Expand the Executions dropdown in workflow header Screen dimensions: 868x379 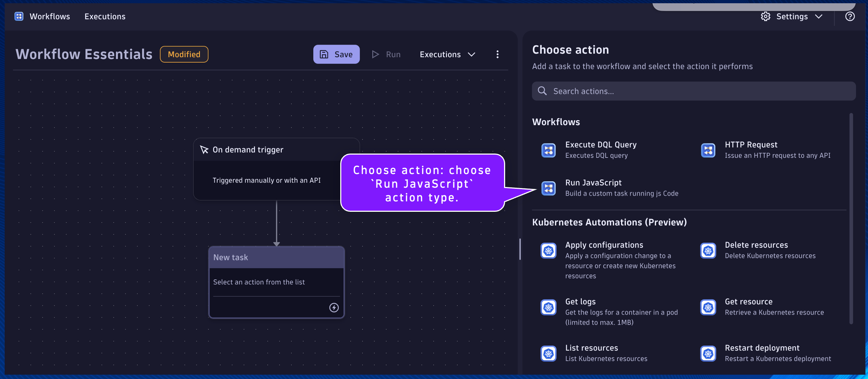click(448, 54)
